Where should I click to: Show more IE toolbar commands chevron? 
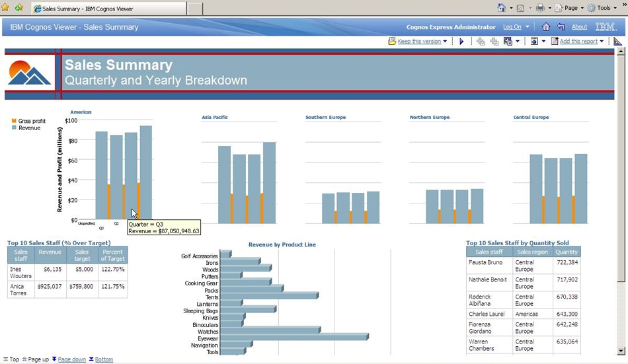point(625,4)
